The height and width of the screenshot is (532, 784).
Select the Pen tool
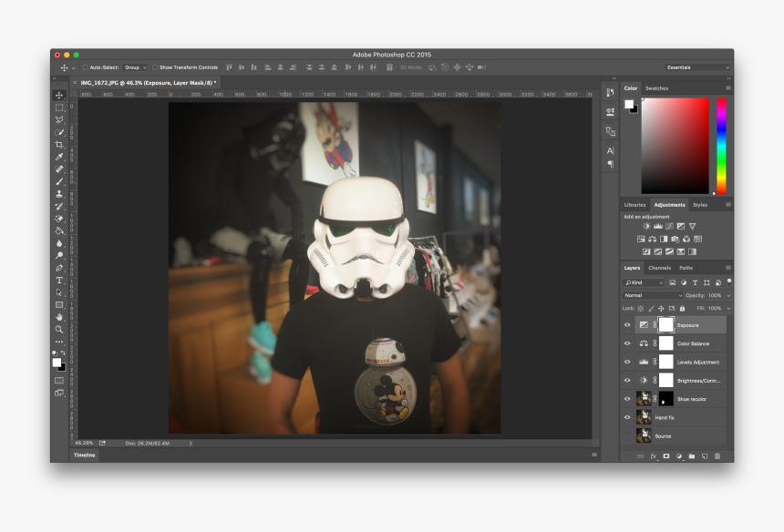59,268
